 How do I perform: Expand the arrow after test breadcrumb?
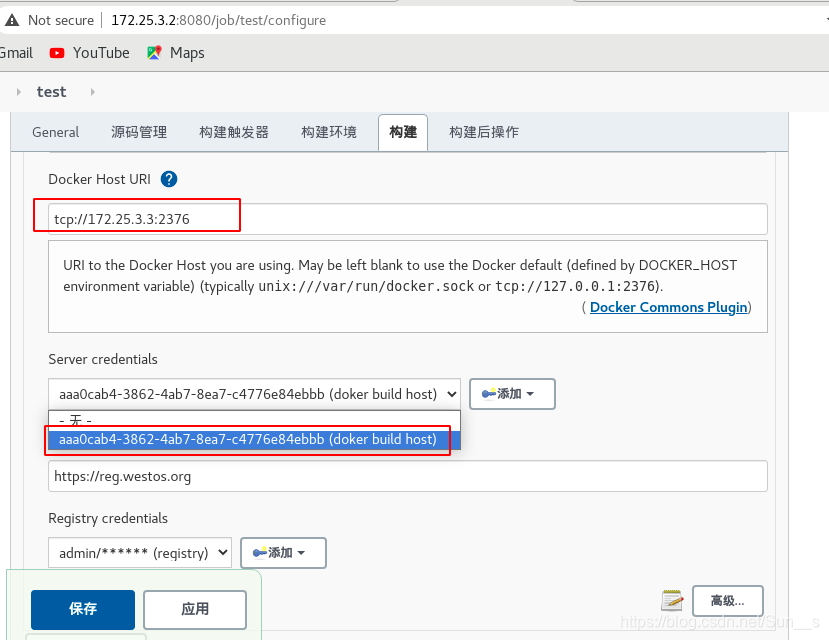pos(93,92)
